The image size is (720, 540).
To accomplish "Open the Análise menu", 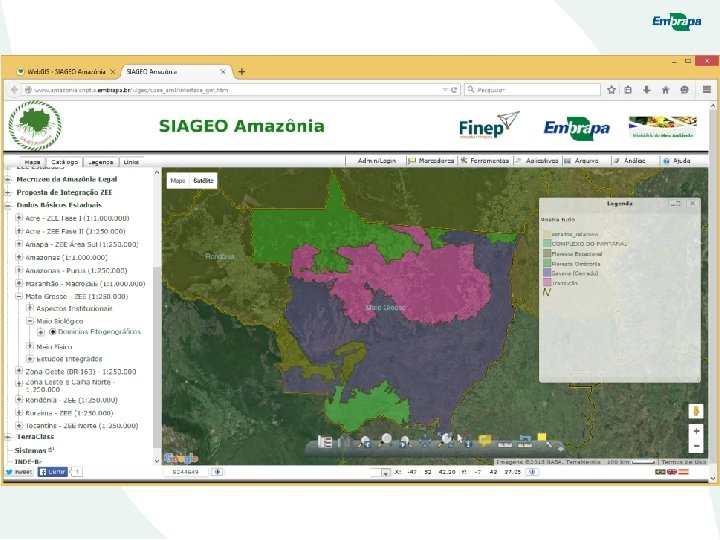I will coord(630,161).
